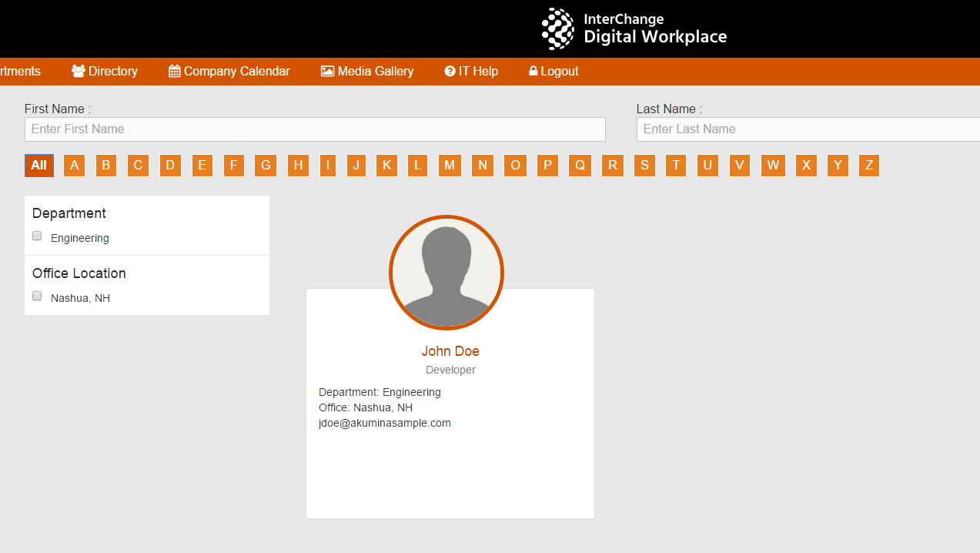Screen dimensions: 980x553
Task: Click the Company Calendar icon
Action: [x=174, y=71]
